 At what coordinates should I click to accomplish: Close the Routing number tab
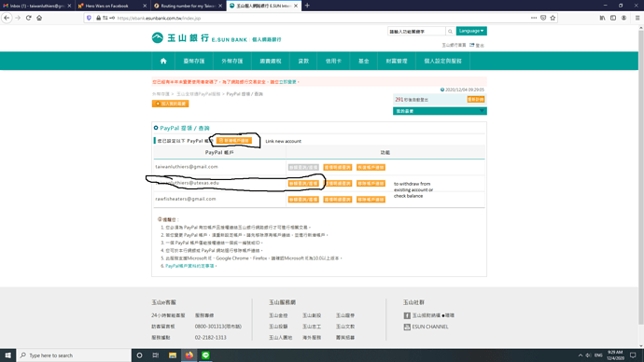click(x=220, y=6)
